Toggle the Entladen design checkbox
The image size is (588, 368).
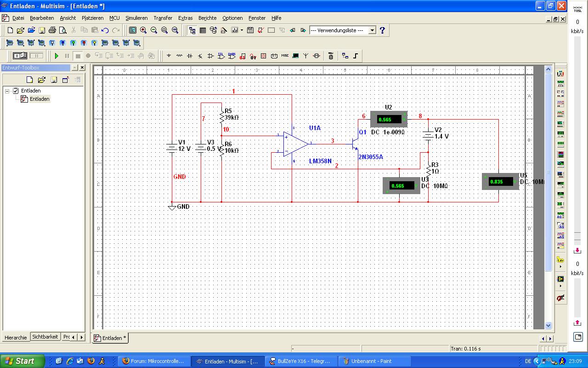[16, 91]
